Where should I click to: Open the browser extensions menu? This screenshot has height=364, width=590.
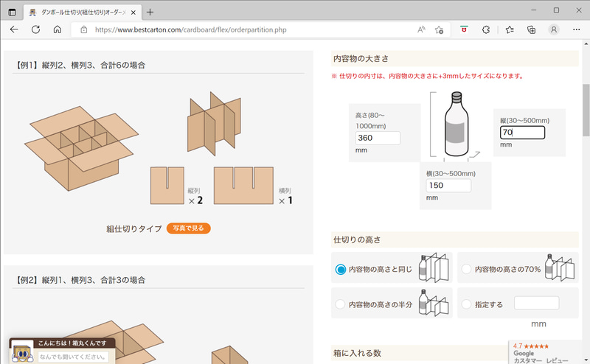pyautogui.click(x=486, y=30)
